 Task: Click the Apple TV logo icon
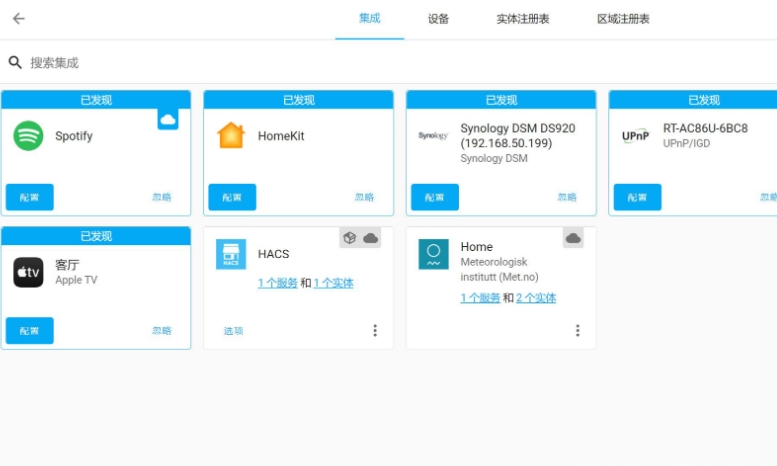click(28, 272)
